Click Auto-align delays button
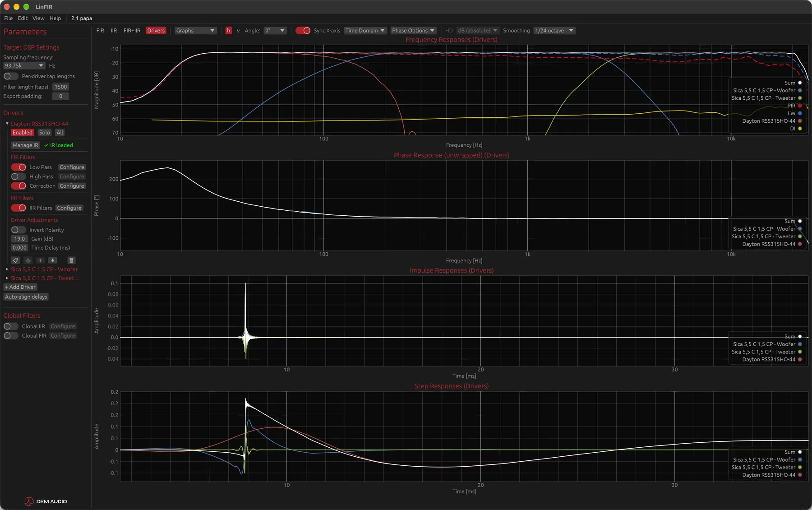The image size is (812, 510). click(x=26, y=297)
